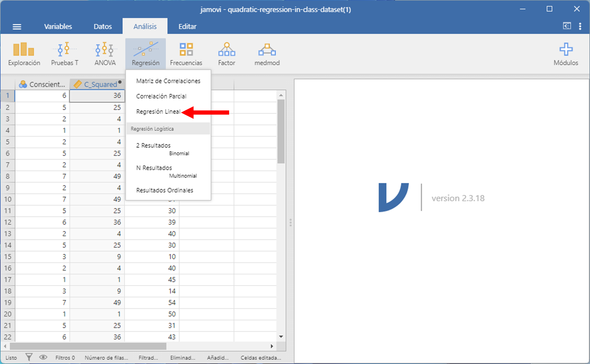The width and height of the screenshot is (590, 364).
Task: Toggle the filters funnel icon
Action: tap(29, 357)
